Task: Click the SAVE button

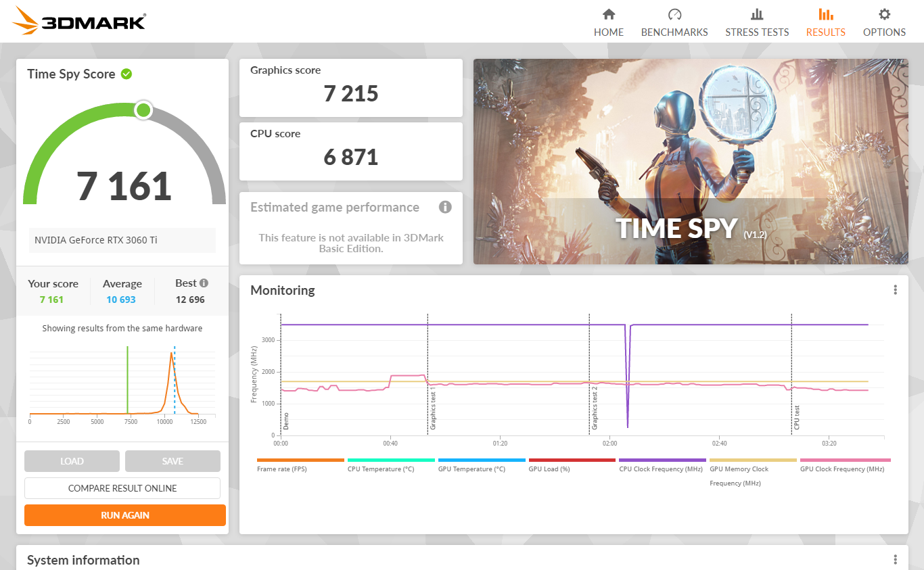Action: pyautogui.click(x=172, y=461)
